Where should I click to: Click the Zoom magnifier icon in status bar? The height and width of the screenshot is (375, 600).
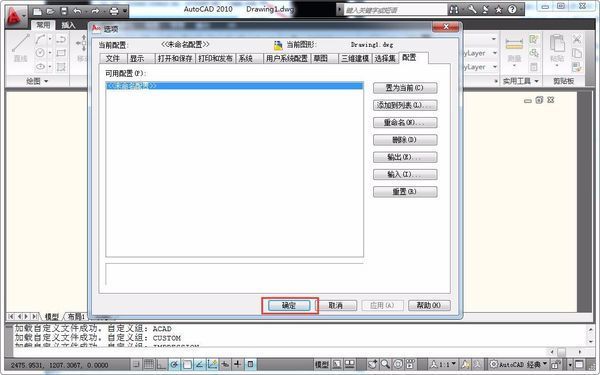[385, 364]
